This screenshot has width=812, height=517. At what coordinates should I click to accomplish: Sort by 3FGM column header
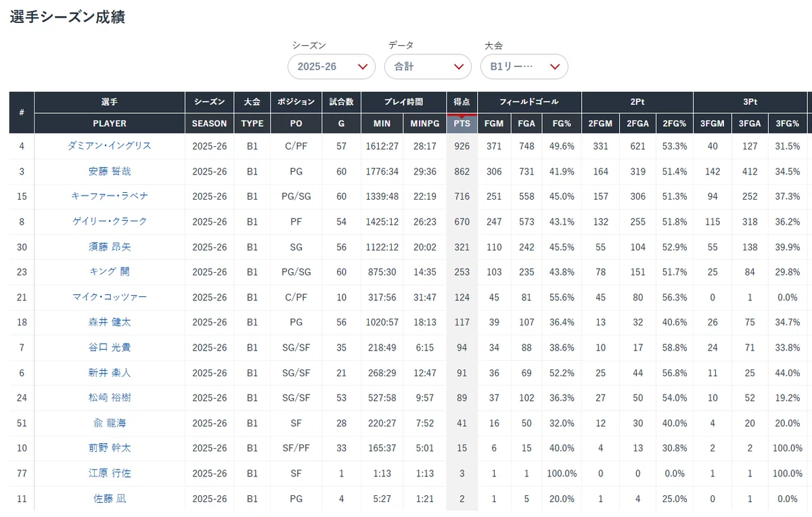coord(713,124)
